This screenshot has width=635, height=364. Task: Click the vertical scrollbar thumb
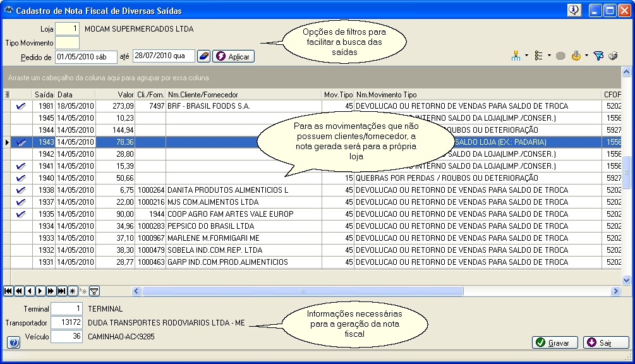626,172
